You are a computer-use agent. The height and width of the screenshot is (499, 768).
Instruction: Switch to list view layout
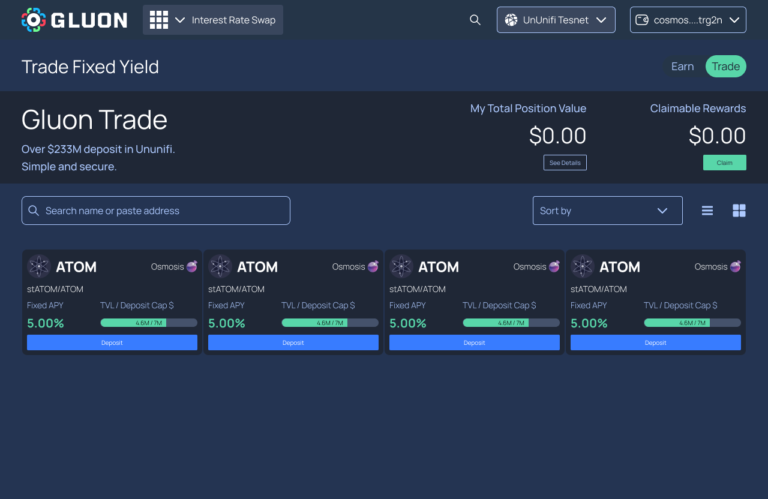[x=707, y=211]
